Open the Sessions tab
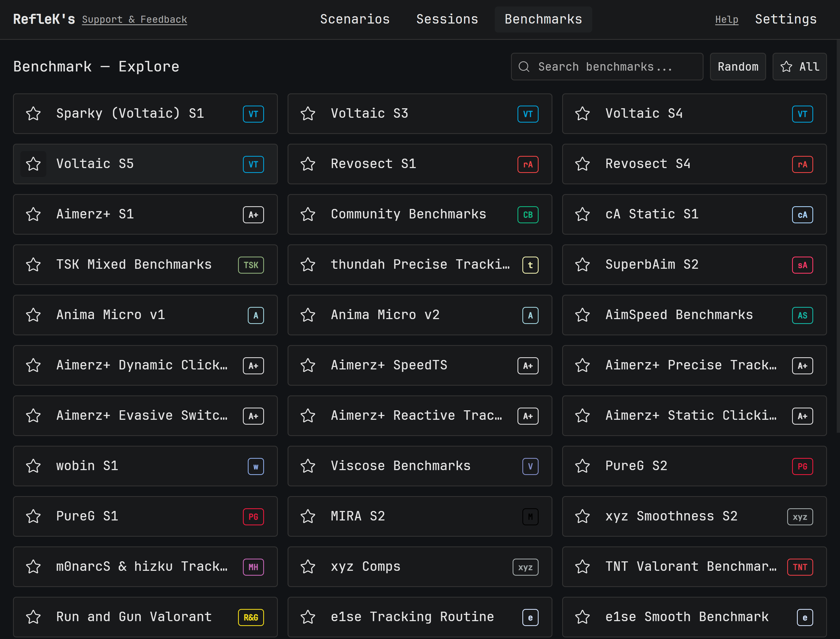Viewport: 840px width, 639px height. coord(447,19)
